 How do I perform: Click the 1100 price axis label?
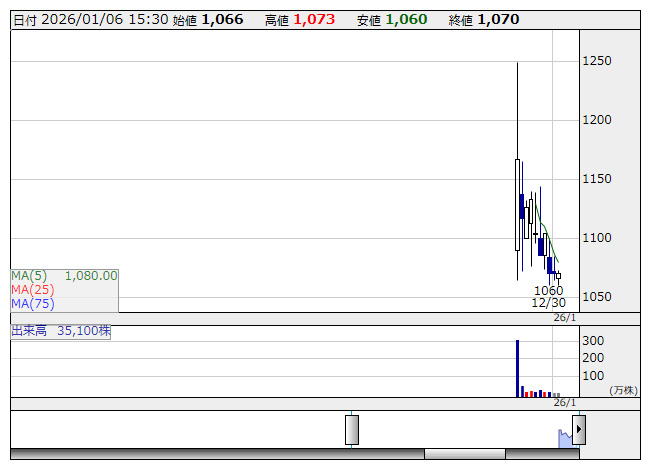click(597, 238)
